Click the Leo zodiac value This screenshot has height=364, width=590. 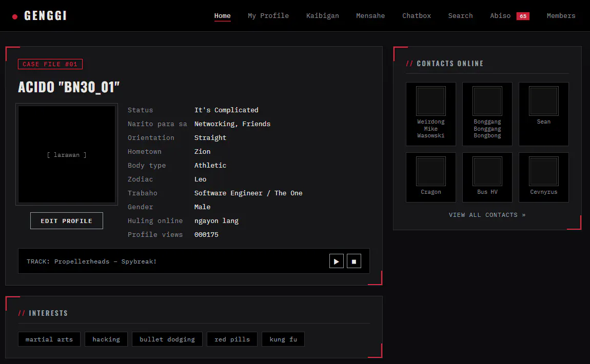pyautogui.click(x=200, y=179)
